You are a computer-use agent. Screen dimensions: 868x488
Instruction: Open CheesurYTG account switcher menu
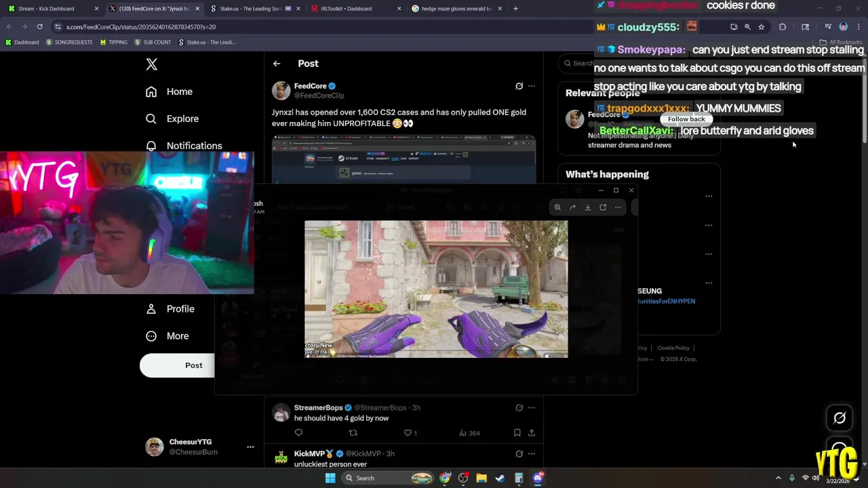pos(250,447)
